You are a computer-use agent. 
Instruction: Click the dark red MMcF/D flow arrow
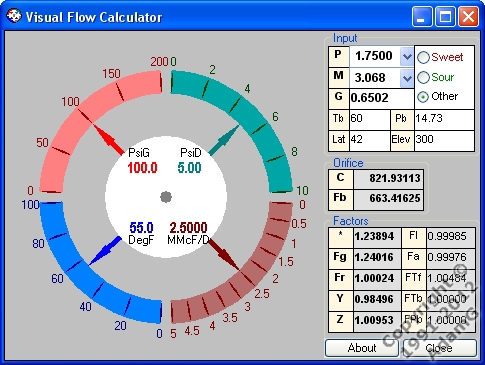223,254
